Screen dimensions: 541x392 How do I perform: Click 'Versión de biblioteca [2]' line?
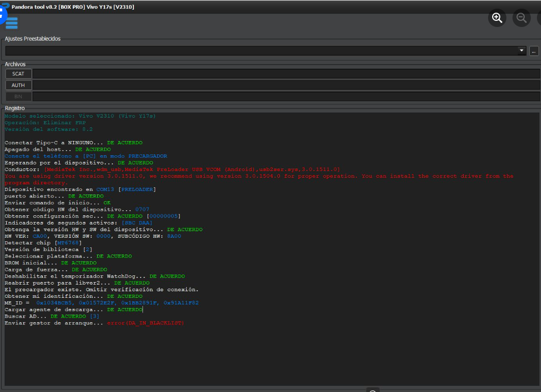click(x=48, y=249)
